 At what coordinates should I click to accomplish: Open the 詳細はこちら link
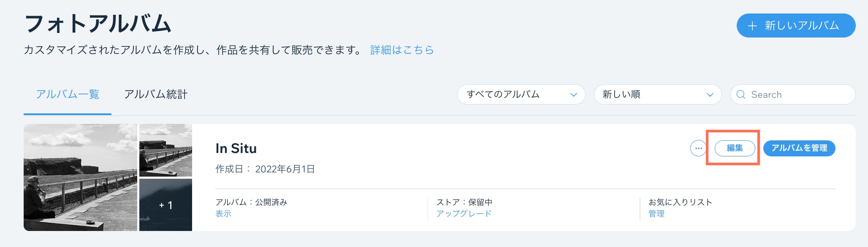(402, 50)
